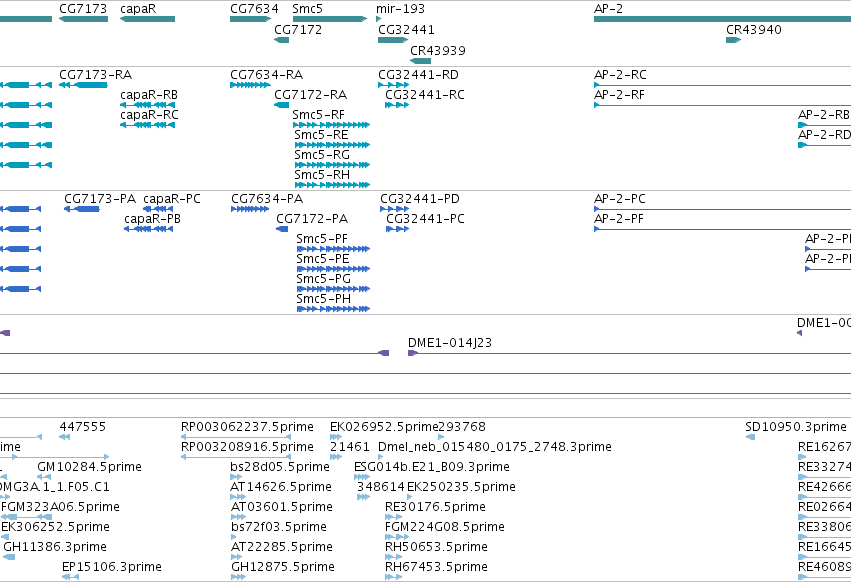The width and height of the screenshot is (851, 582).
Task: Select EST RP003208916.5prime
Action: click(247, 447)
